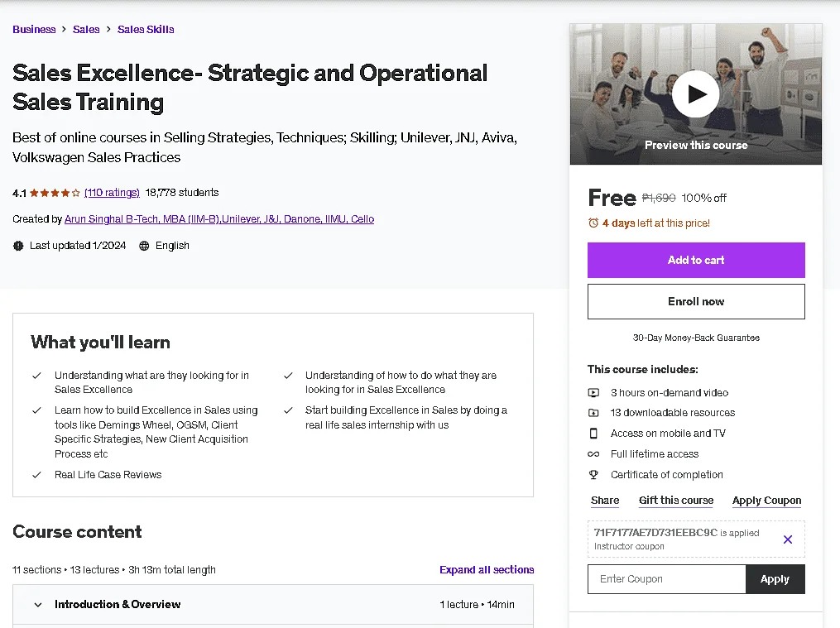Click the 1 lecture • 14min text

pos(477,605)
